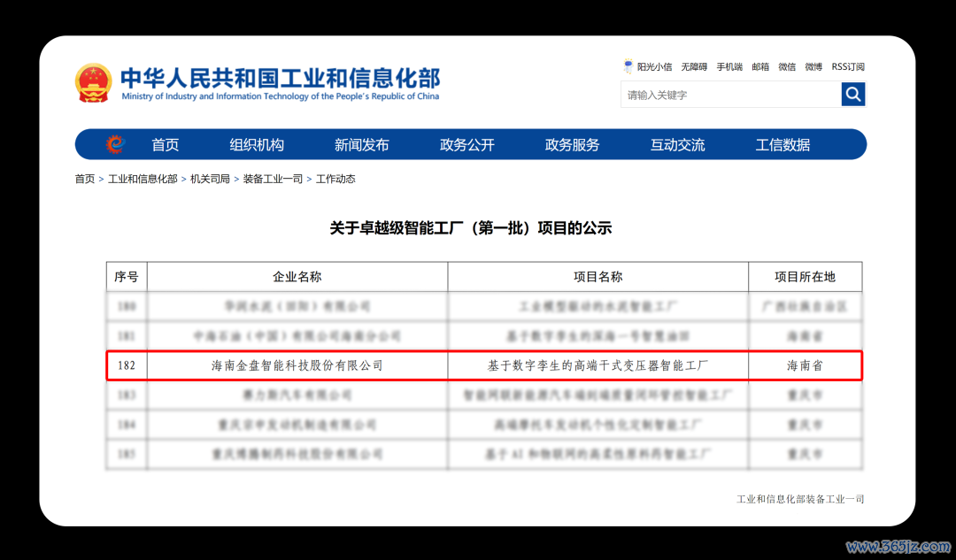Click the footer text 工业和信息化部装备工业一司
Viewport: 956px width, 560px height.
pyautogui.click(x=800, y=499)
